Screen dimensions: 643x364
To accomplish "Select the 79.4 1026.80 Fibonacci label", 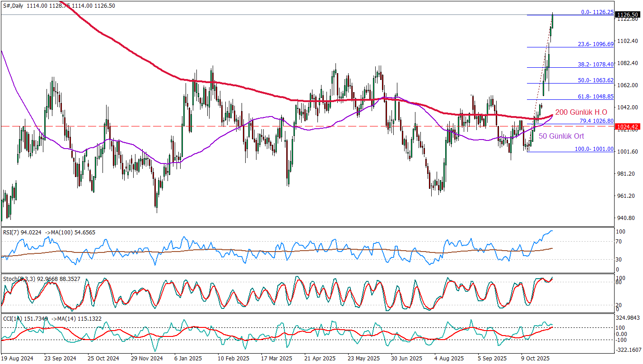I will click(x=596, y=121).
